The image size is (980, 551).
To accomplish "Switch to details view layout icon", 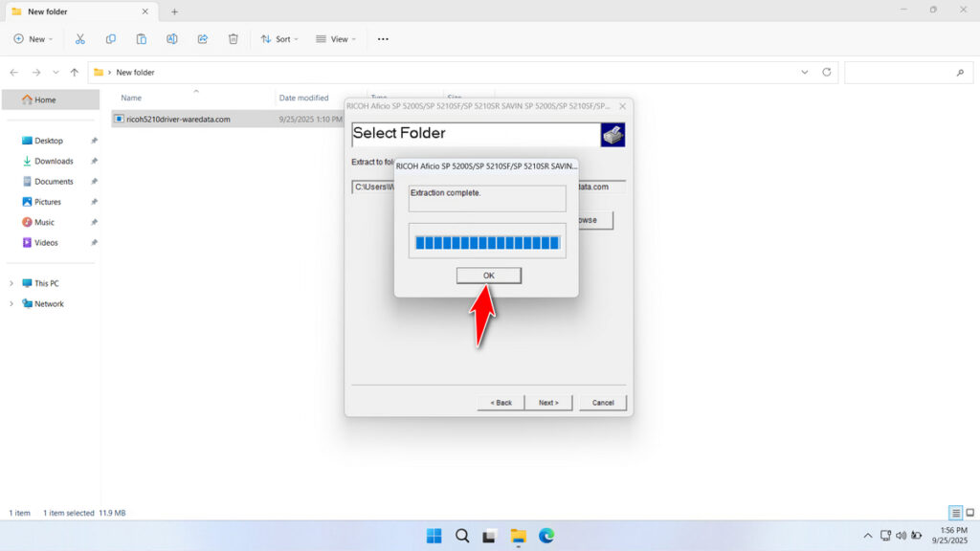I will (x=955, y=513).
